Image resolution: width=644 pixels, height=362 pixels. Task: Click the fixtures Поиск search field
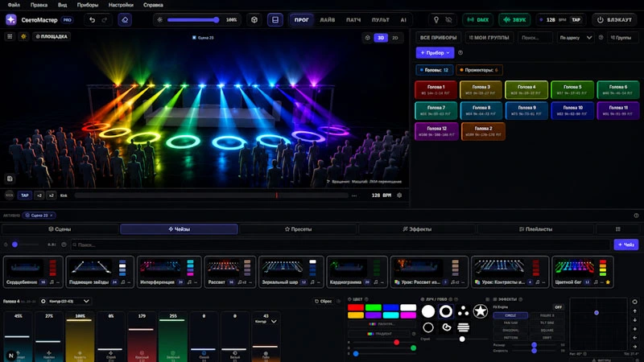[535, 38]
